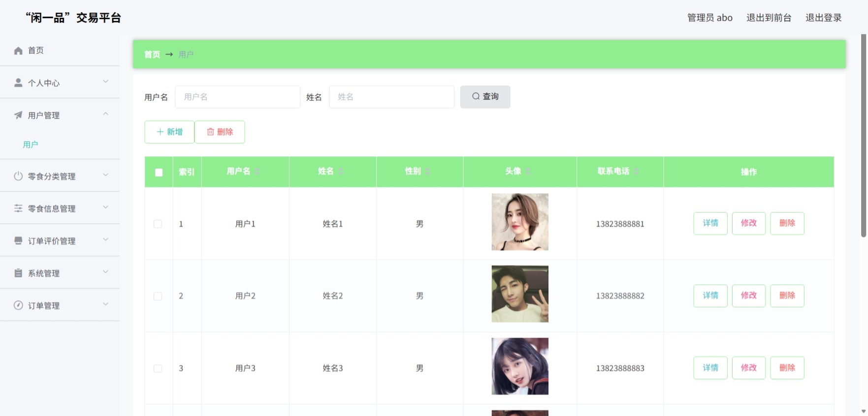Click the scrollbar down arrow
Image resolution: width=868 pixels, height=416 pixels.
[864, 411]
